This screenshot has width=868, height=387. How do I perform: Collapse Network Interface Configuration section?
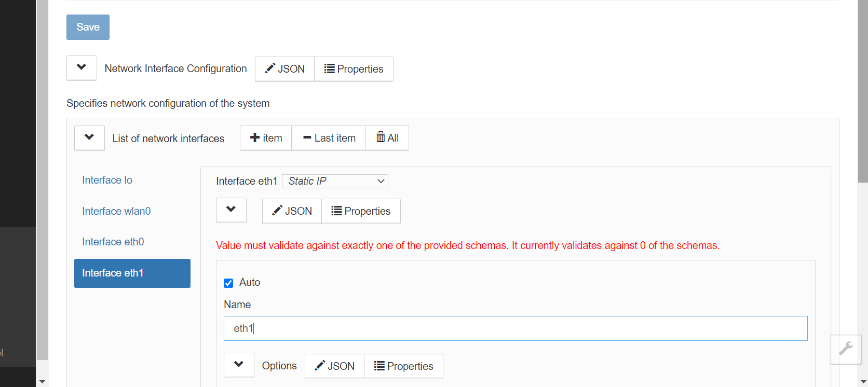pyautogui.click(x=82, y=68)
